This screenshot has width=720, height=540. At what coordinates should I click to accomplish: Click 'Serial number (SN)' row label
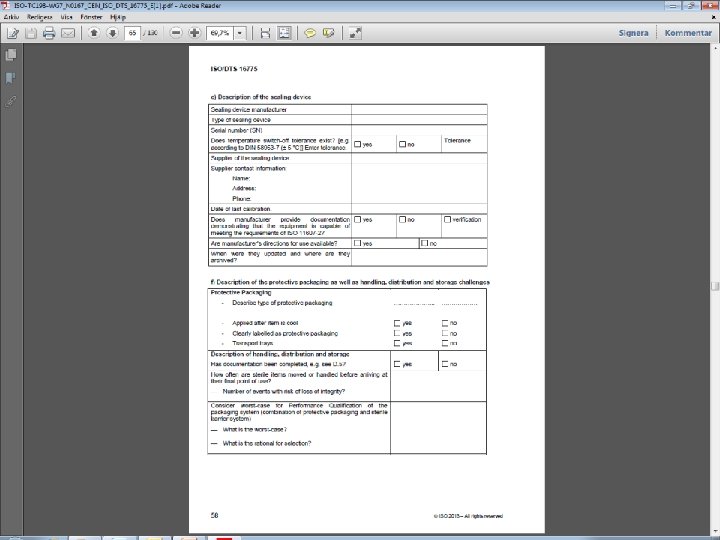tap(236, 130)
